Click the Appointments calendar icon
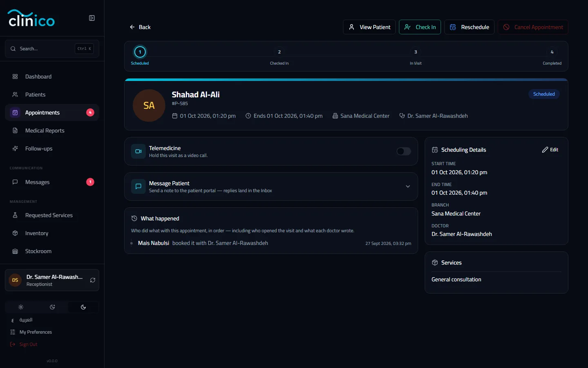This screenshot has height=368, width=588. pyautogui.click(x=15, y=112)
